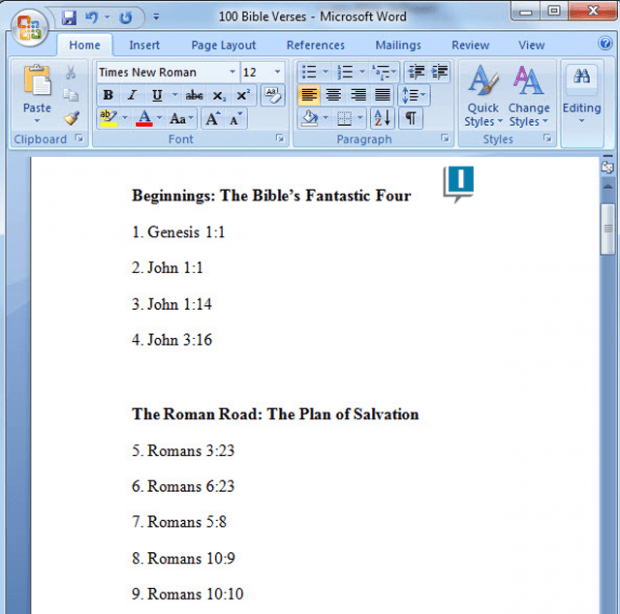The image size is (620, 614).
Task: Expand the Font dialog launcher
Action: click(279, 140)
